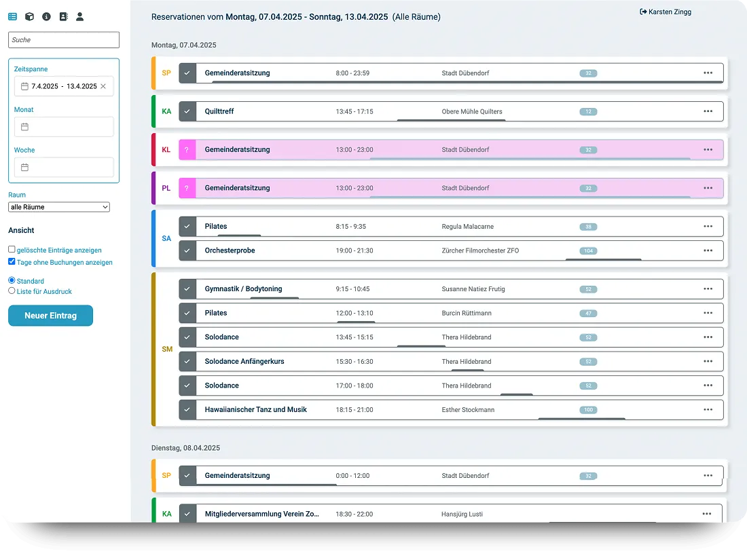Image resolution: width=747 pixels, height=560 pixels.
Task: Click the cube icon in top sidebar
Action: pos(29,17)
